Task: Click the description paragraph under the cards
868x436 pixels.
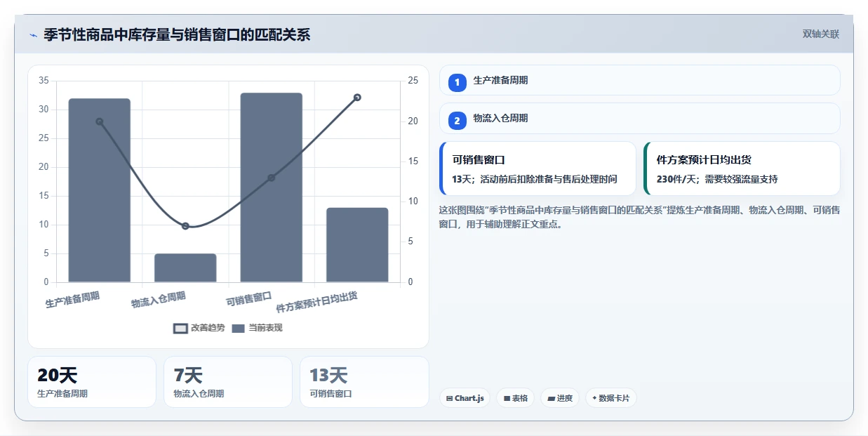Action: click(639, 217)
